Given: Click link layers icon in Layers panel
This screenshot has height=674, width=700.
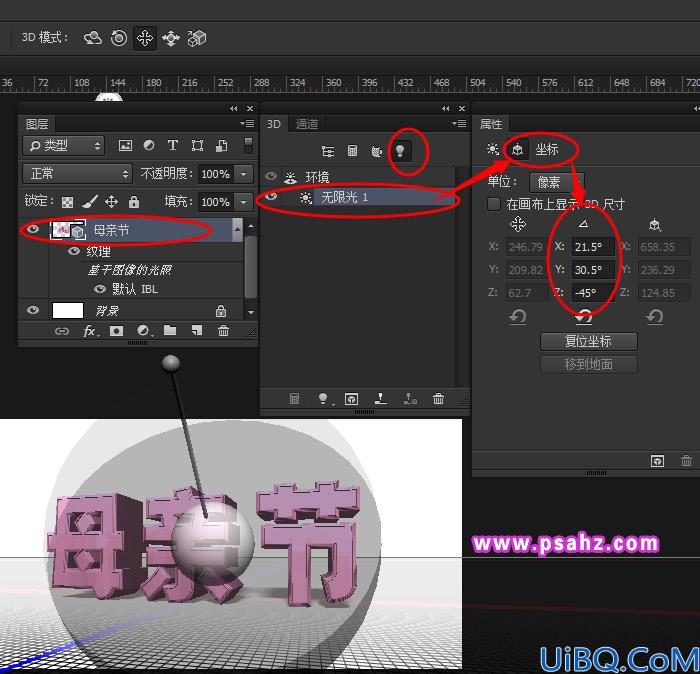Looking at the screenshot, I should tap(62, 331).
